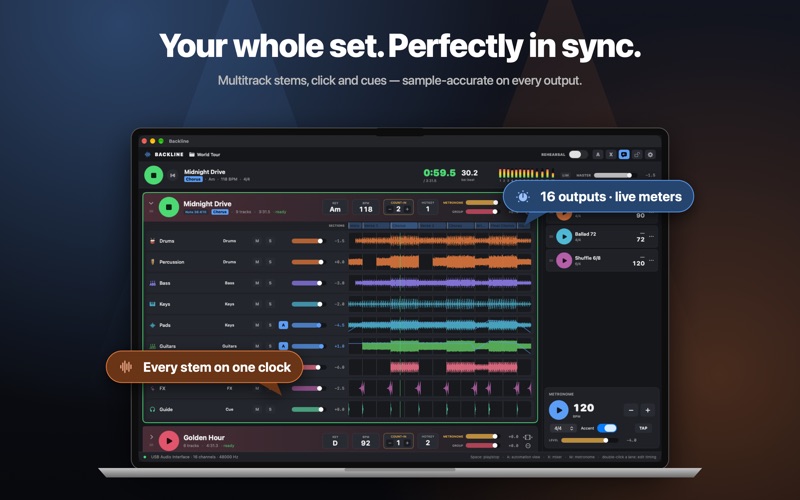Open the Ballad 72 more options menu

[x=652, y=237]
